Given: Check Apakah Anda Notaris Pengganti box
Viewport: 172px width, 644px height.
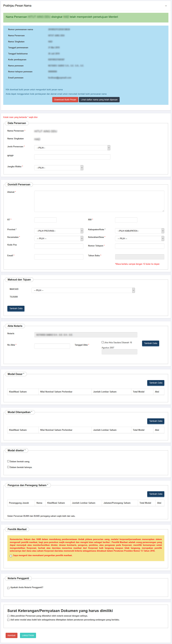Looking at the screenshot, I should tap(8, 588).
